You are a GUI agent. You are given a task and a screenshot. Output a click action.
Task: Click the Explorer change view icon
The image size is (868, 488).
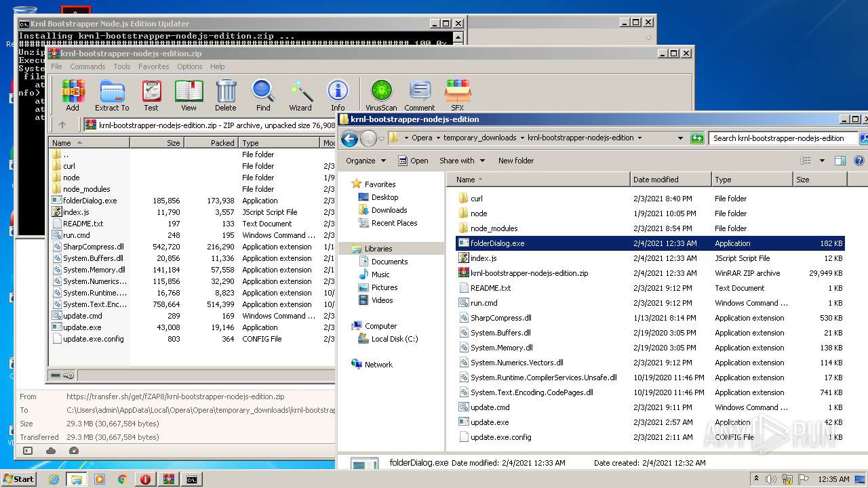(x=806, y=161)
